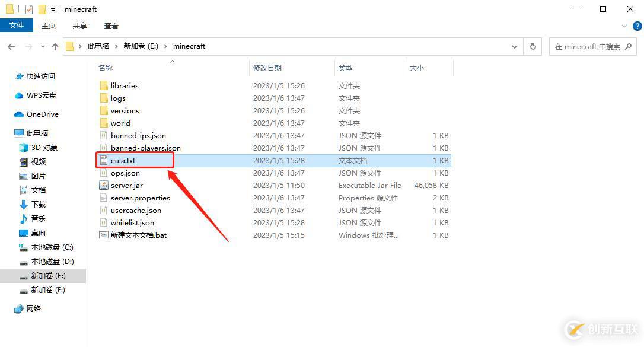This screenshot has width=644, height=347.
Task: Click the new folder icon in title bar
Action: click(42, 9)
